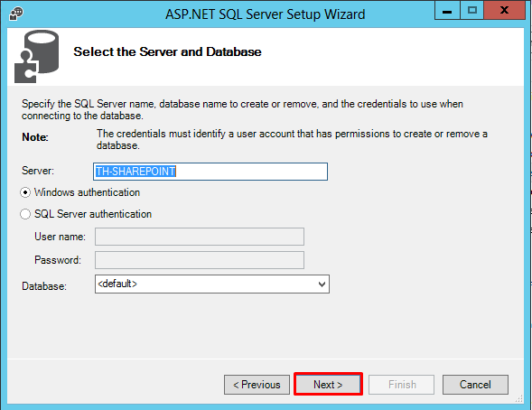Go back using the < Previous button

click(257, 385)
